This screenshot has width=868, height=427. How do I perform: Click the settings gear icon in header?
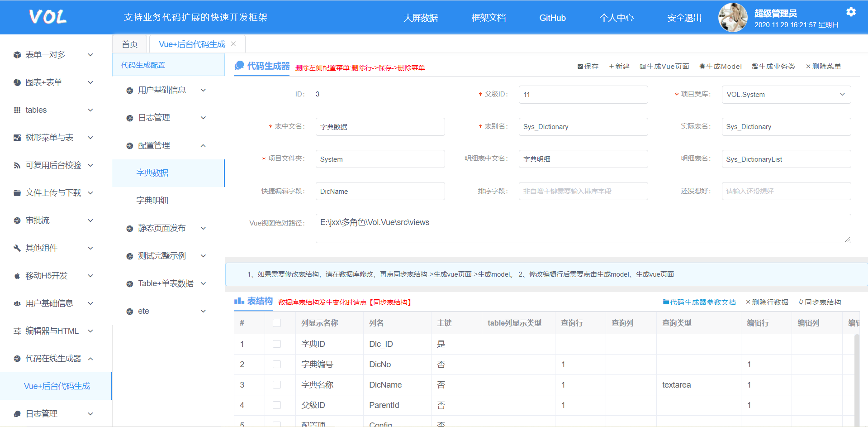[x=851, y=12]
